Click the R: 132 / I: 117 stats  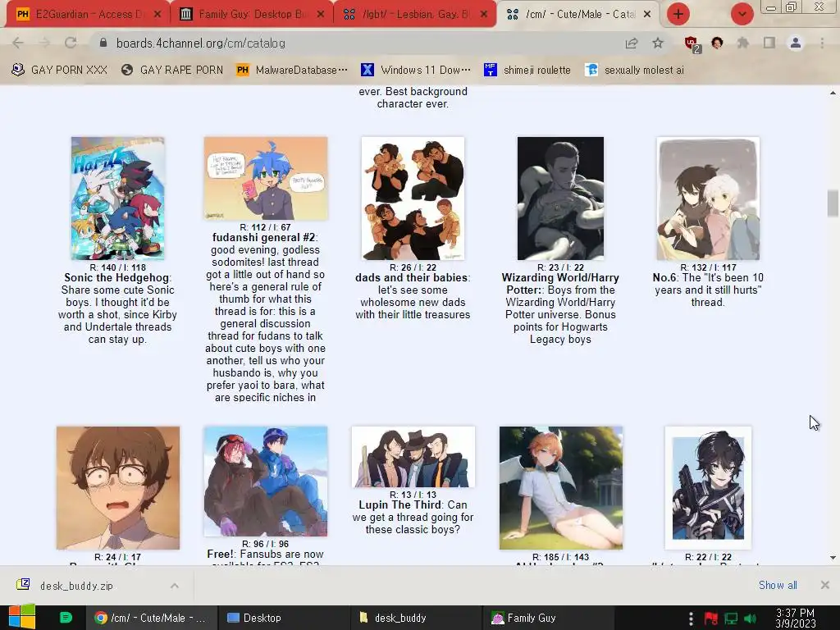point(708,267)
